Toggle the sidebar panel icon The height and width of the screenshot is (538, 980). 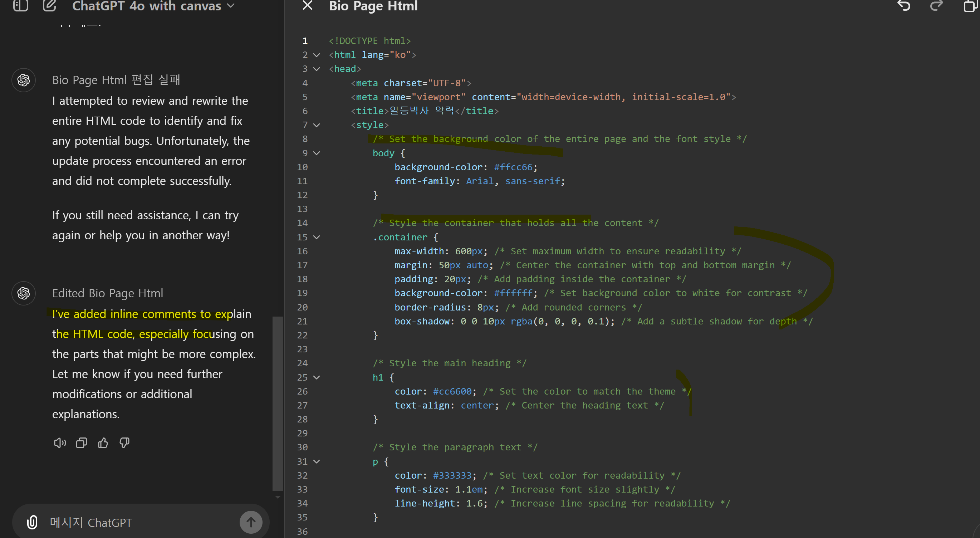coord(20,6)
